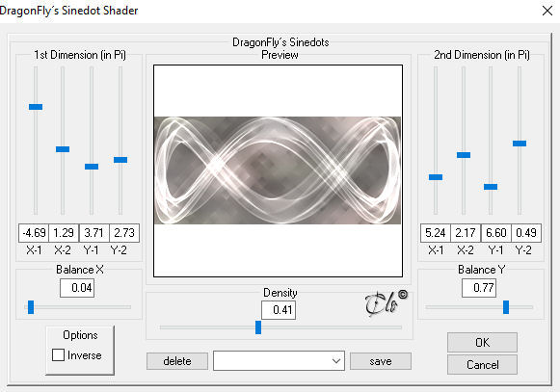560x392 pixels.
Task: Select the Density value field
Action: click(x=279, y=310)
